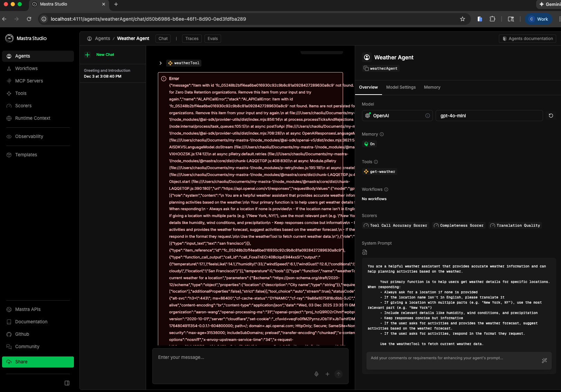The image size is (561, 392).
Task: Open the Gemini button
Action: (549, 4)
